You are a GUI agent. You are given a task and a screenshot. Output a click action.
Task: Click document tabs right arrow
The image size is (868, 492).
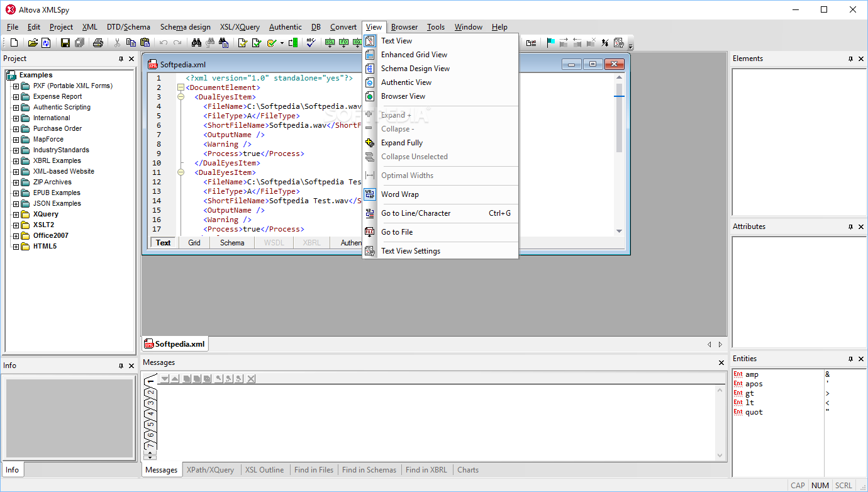(x=721, y=344)
